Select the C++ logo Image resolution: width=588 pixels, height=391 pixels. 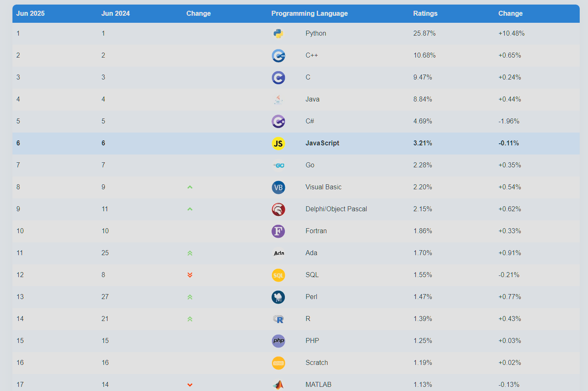(278, 56)
